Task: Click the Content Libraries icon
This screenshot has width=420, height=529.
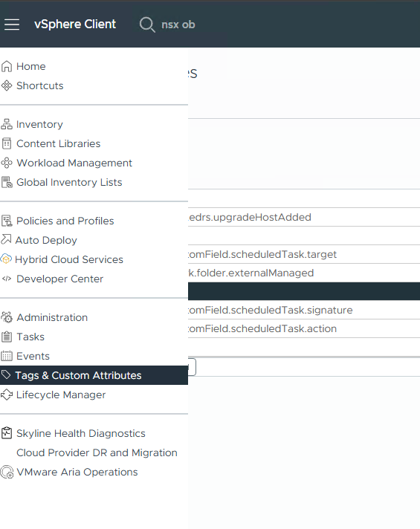Action: [7, 143]
